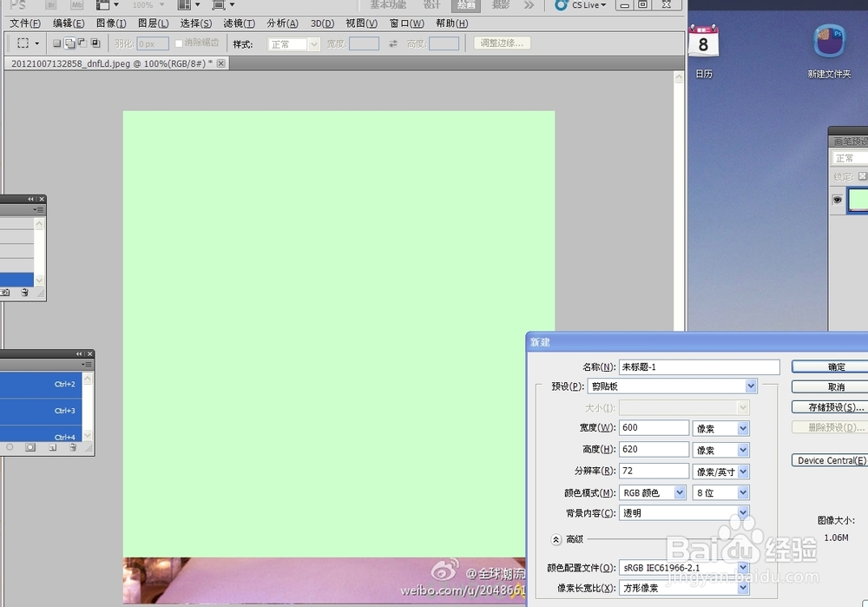Viewport: 868px width, 607px height.
Task: Select the rectangular marquee tool preset icon
Action: (x=23, y=43)
